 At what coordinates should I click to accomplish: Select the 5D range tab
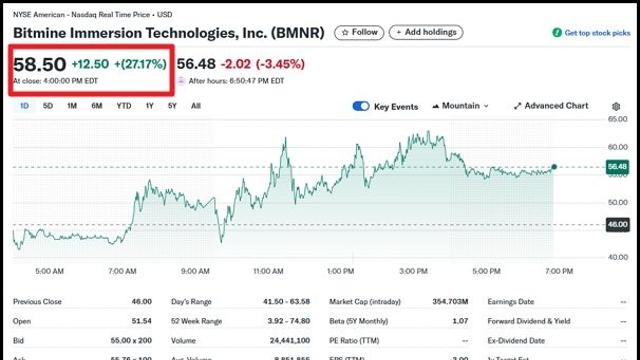point(48,106)
